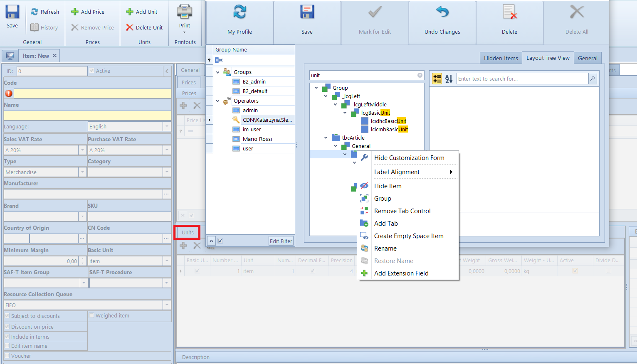This screenshot has width=637, height=364.
Task: Switch to customization General tab
Action: (587, 58)
